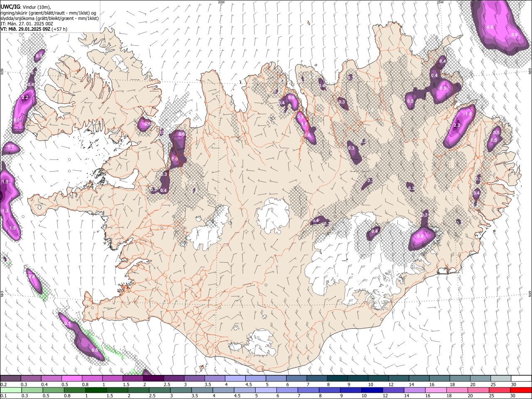
Task: Click the '2.3' precipitation value in the east
Action: pyautogui.click(x=457, y=125)
